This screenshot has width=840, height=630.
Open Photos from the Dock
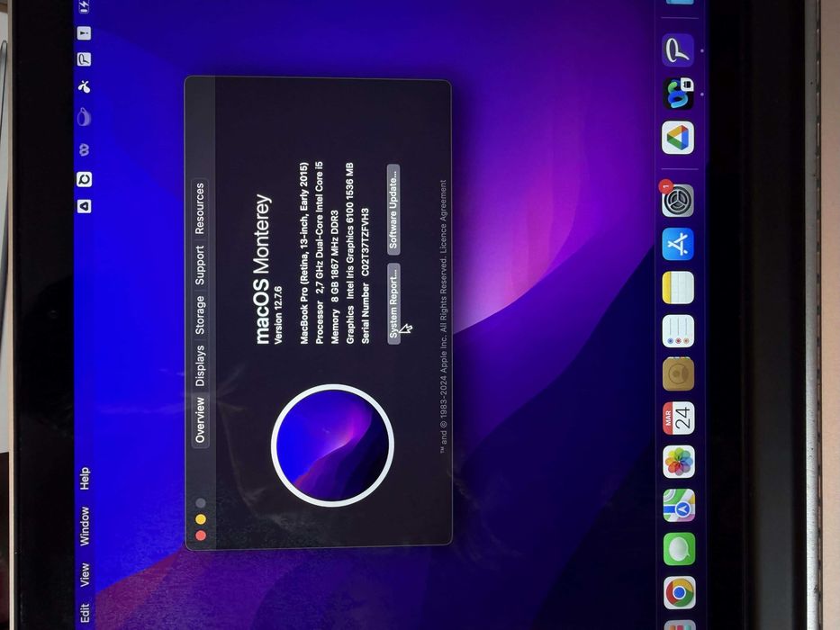coord(679,461)
